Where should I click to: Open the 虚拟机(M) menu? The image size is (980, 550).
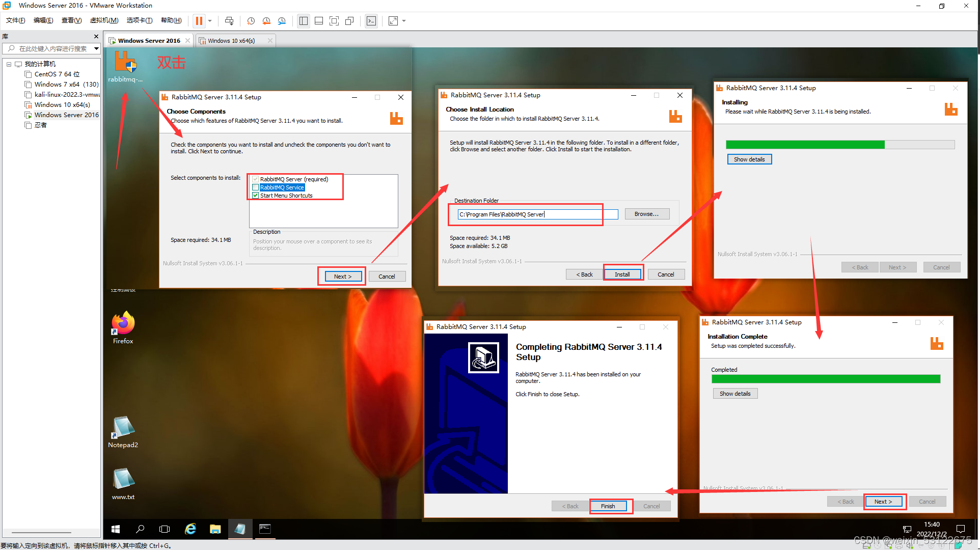104,20
